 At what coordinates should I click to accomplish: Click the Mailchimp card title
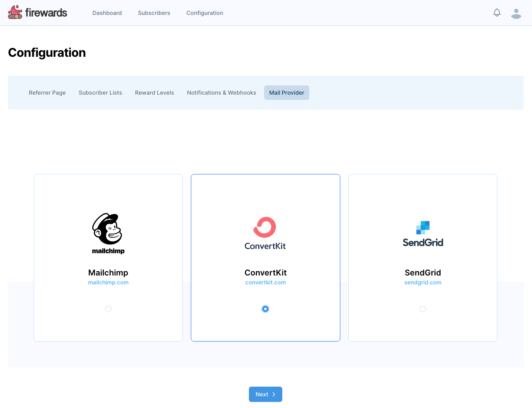108,273
